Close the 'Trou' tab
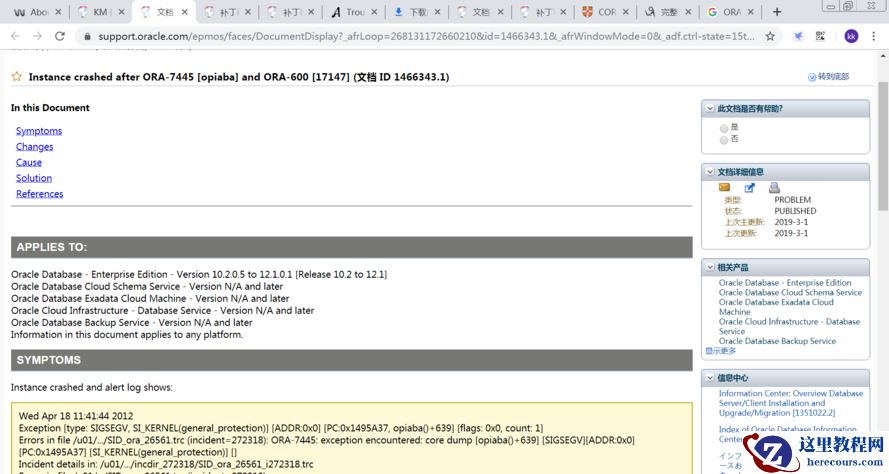 (374, 12)
